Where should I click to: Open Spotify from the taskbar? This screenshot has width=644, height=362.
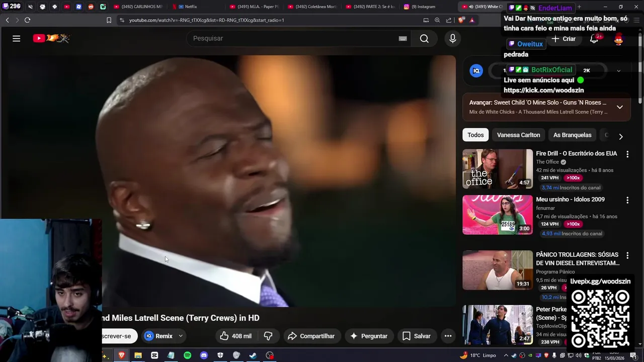click(187, 355)
